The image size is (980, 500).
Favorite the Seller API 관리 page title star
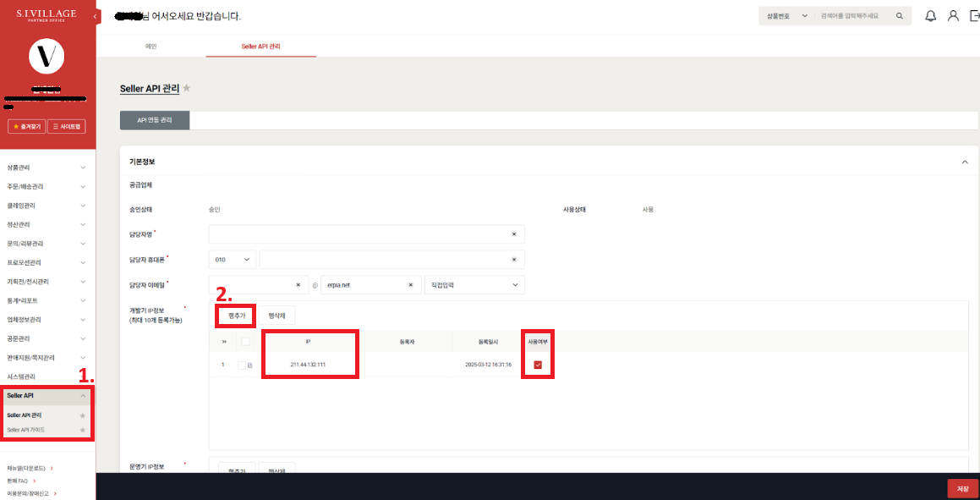click(187, 88)
